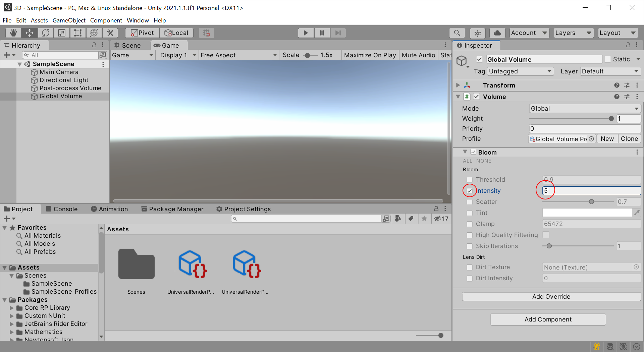Image resolution: width=644 pixels, height=352 pixels.
Task: Switch to the Scene tab
Action: point(127,45)
